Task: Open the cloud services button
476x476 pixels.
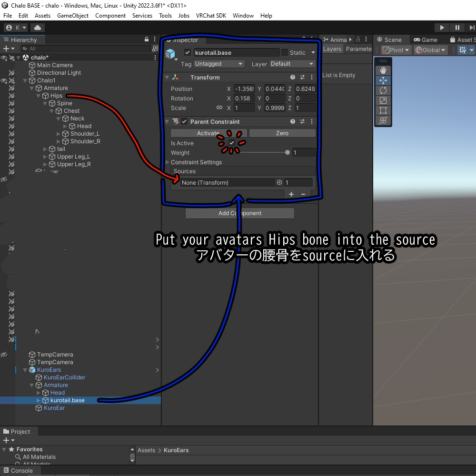Action: coord(38,28)
